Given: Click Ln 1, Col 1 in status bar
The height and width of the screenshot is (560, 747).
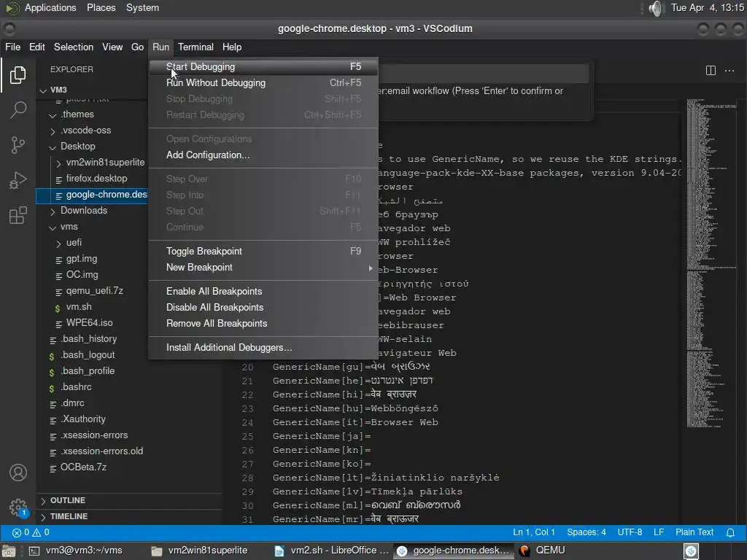Looking at the screenshot, I should point(533,532).
